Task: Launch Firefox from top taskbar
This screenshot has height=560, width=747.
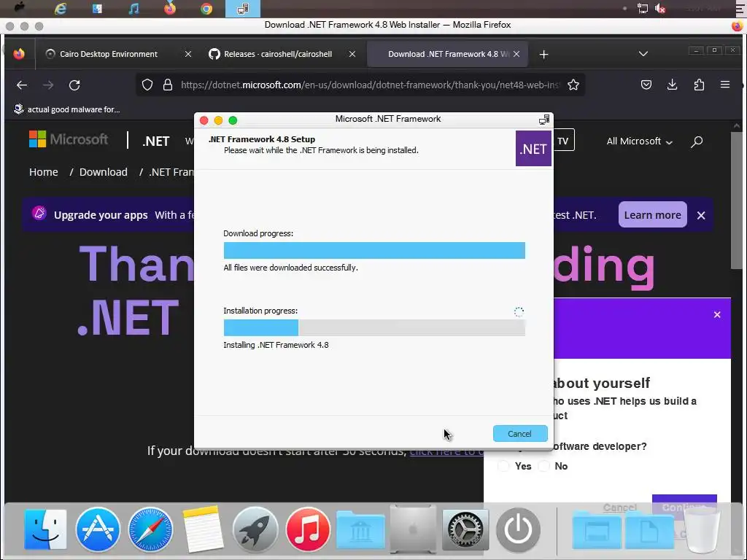Action: [x=169, y=9]
